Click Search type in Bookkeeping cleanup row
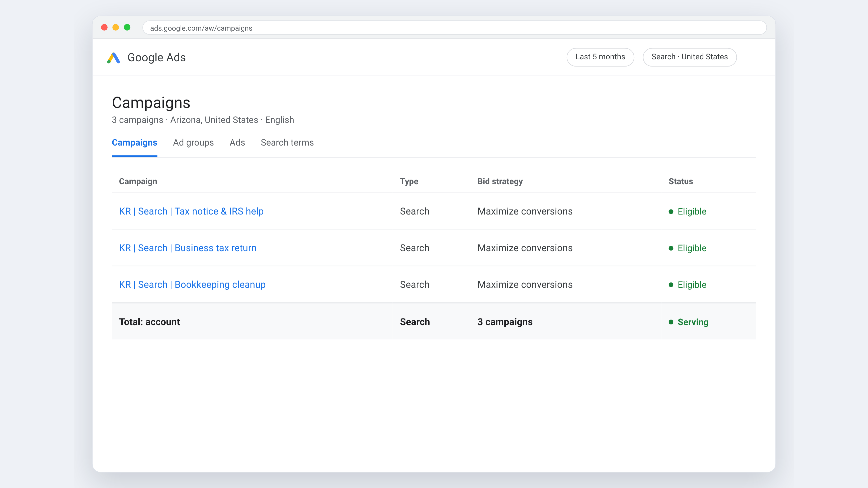Viewport: 868px width, 488px height. 414,284
